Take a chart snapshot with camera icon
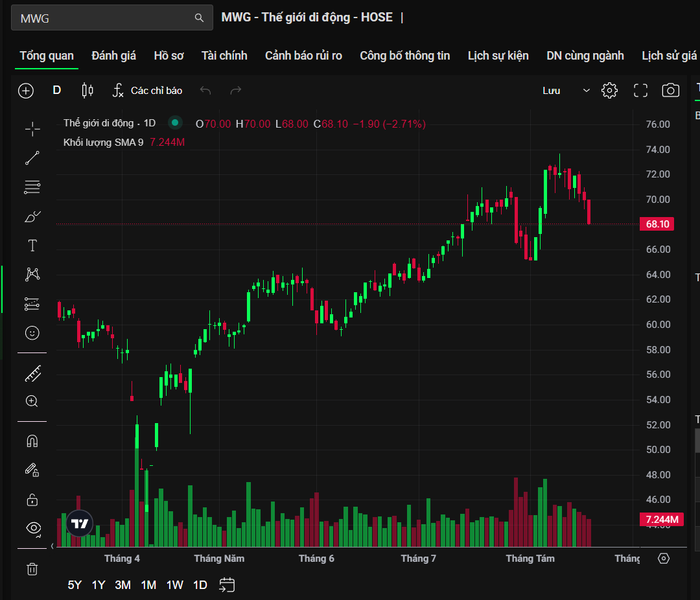Viewport: 700px width, 600px height. [x=671, y=91]
